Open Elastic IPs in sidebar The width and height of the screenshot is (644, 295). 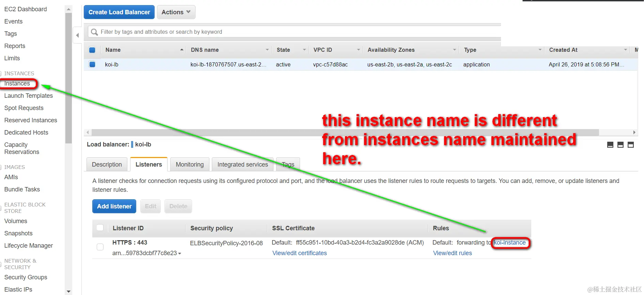[18, 290]
